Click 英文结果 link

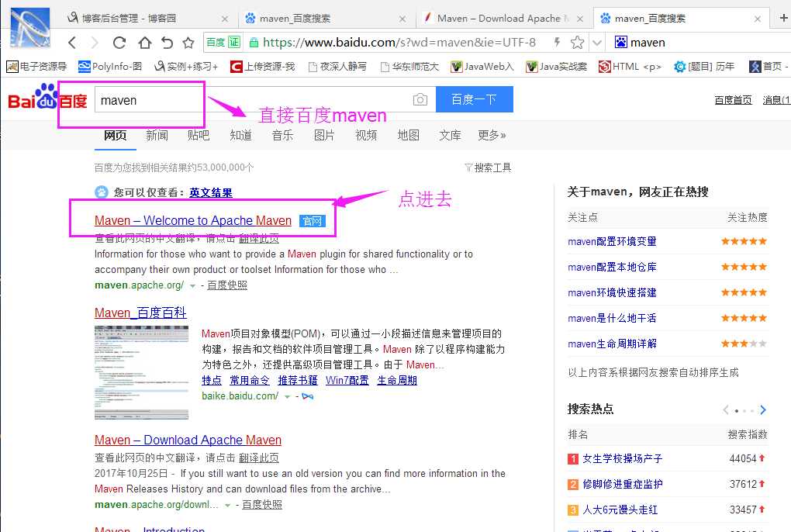(x=211, y=192)
